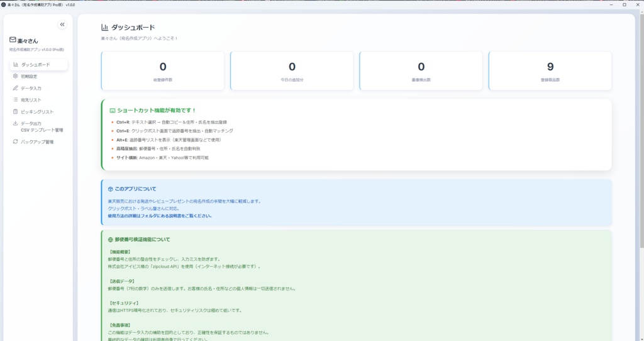Viewport: 644px width, 341px height.
Task: Click the 今日の追加分 statistics card
Action: pyautogui.click(x=292, y=70)
